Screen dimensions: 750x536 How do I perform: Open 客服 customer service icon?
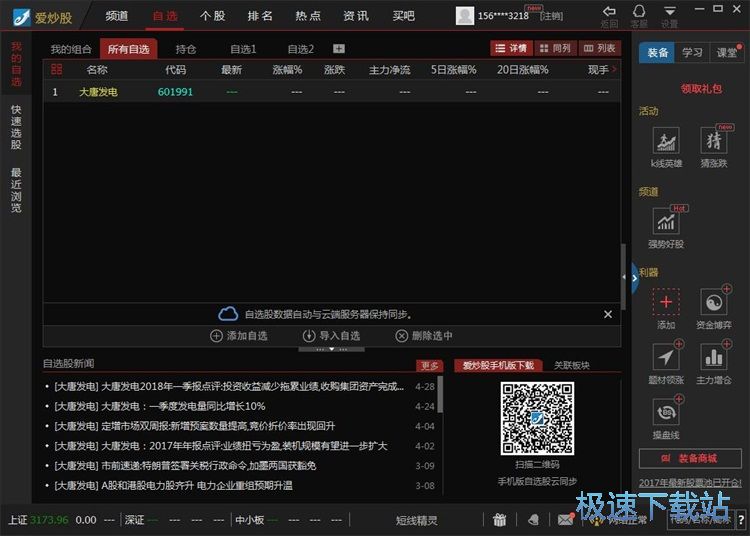pyautogui.click(x=639, y=11)
